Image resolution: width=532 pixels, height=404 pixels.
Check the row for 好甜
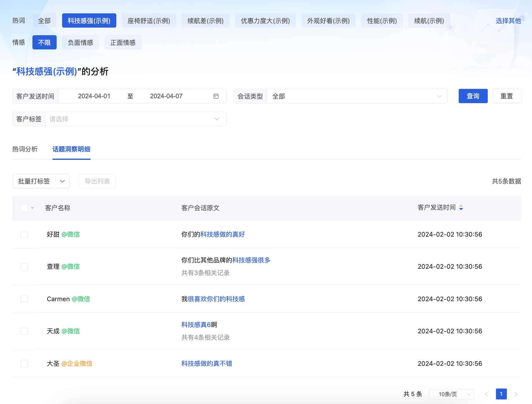24,234
